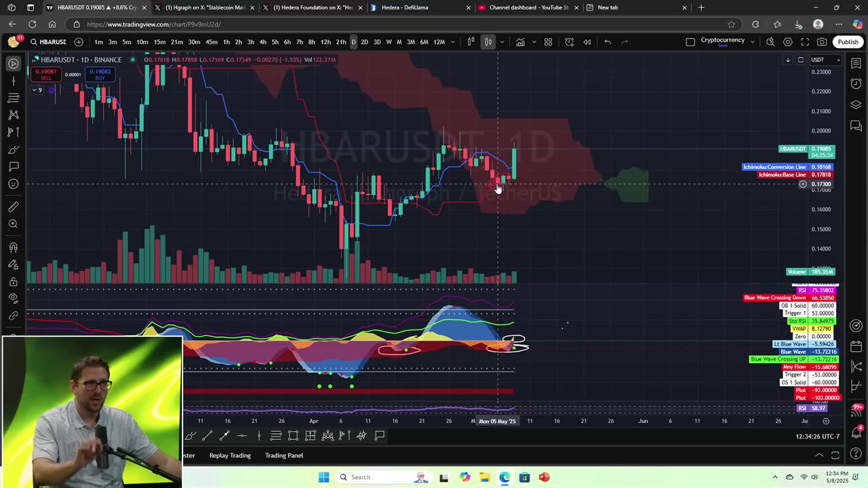Select the D daily timeframe
868x488 pixels.
(353, 42)
